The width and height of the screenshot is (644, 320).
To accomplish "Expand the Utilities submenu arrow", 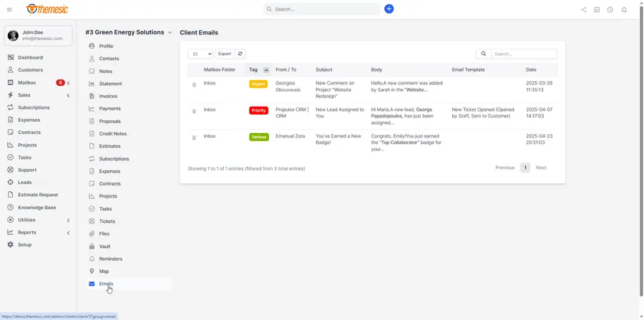I will click(x=68, y=220).
